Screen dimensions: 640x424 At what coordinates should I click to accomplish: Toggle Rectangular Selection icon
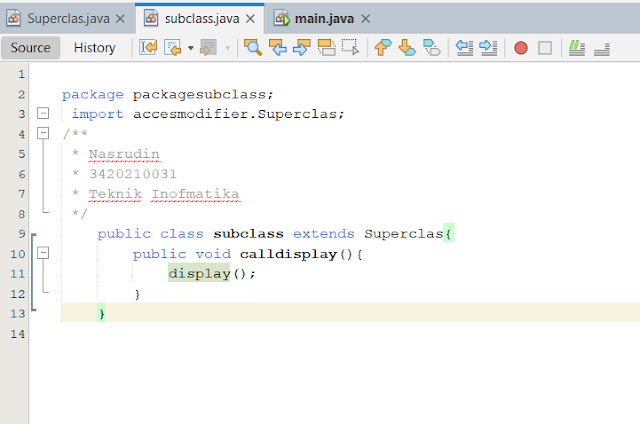[350, 47]
